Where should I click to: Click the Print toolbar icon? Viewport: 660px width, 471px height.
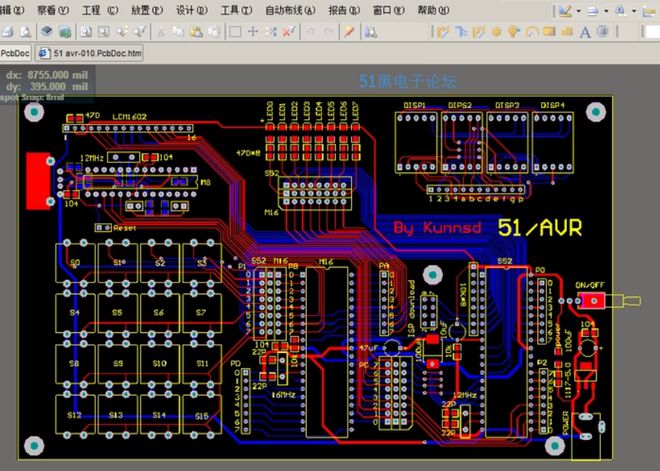pyautogui.click(x=8, y=32)
